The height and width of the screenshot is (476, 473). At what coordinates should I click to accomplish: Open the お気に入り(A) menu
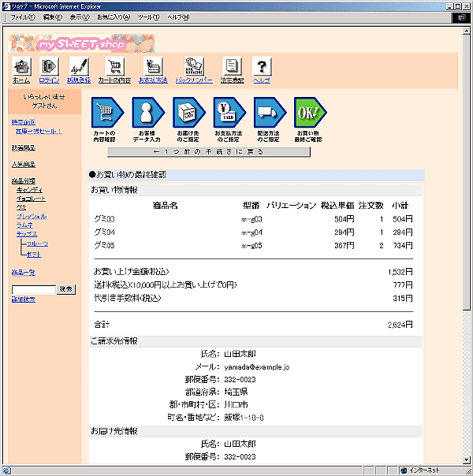(114, 17)
